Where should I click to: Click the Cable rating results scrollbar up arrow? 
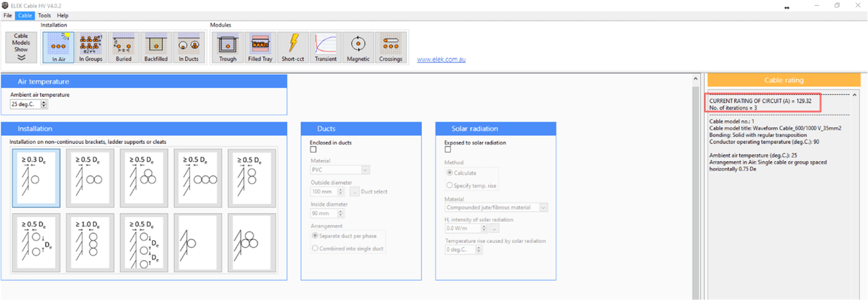pyautogui.click(x=855, y=94)
